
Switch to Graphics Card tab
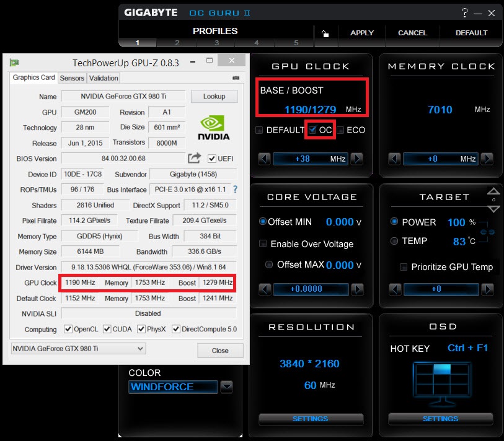33,77
